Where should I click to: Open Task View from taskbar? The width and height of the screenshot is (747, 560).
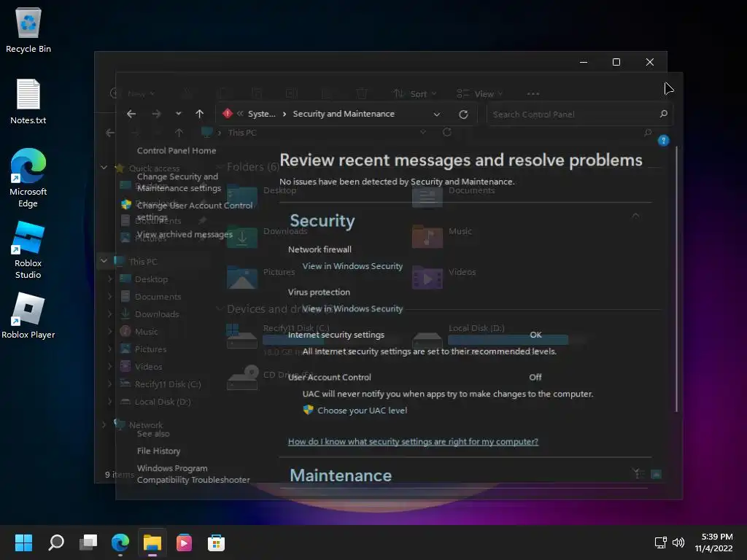click(x=88, y=542)
